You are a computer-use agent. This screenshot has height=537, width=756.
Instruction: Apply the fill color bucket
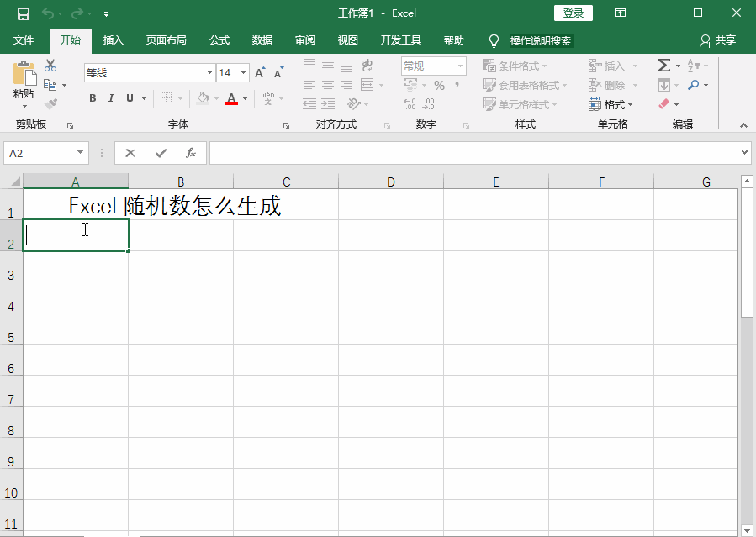pos(203,98)
